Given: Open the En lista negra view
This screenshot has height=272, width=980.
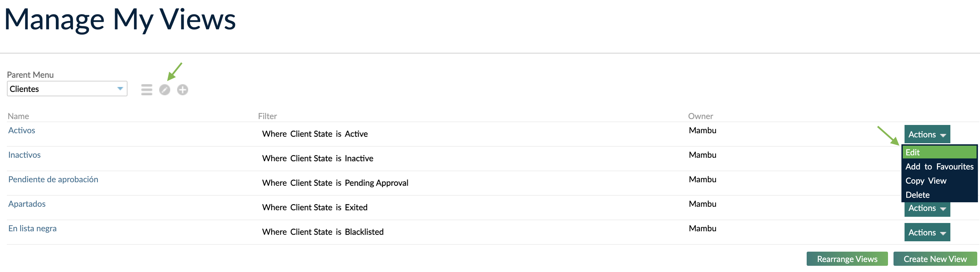Looking at the screenshot, I should (32, 228).
